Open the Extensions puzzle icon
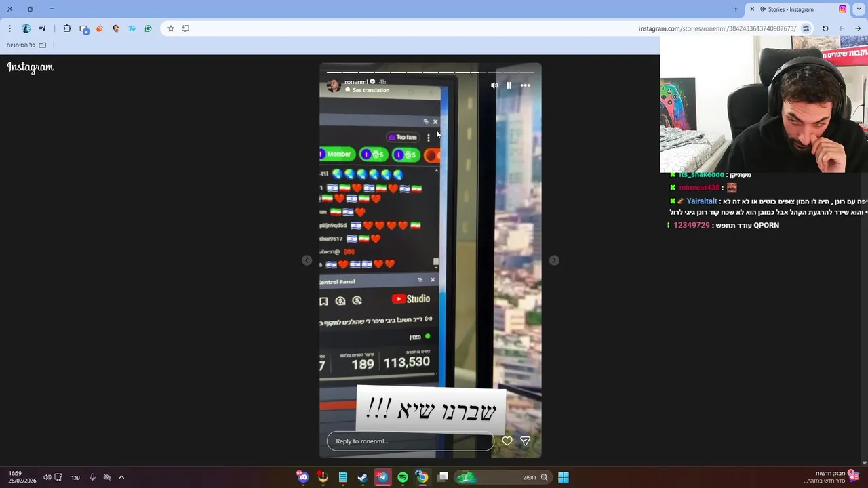868x488 pixels. [x=67, y=28]
